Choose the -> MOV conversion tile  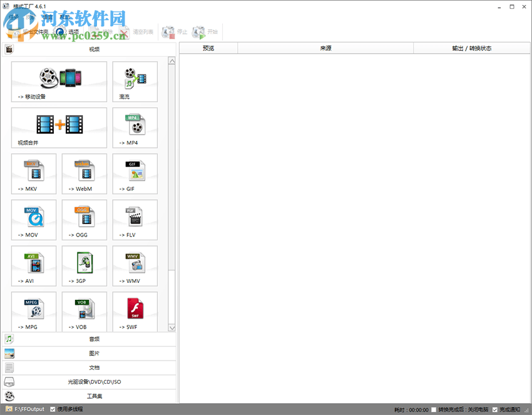[x=34, y=220]
